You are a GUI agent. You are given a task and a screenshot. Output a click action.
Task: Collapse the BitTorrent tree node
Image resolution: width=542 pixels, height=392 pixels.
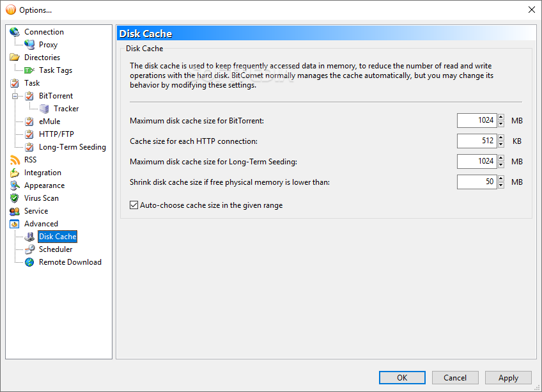pos(15,96)
